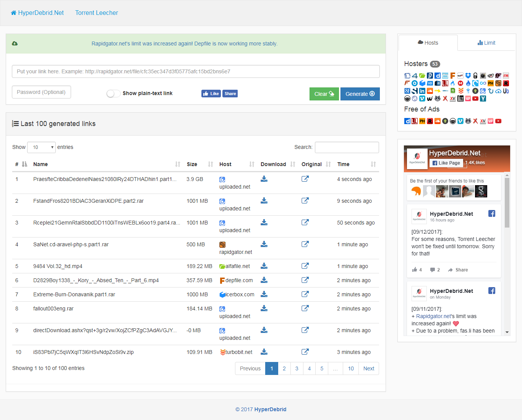Click the LinkedIn icon in Hosters
Screen dimensions: 522x420
[422, 91]
